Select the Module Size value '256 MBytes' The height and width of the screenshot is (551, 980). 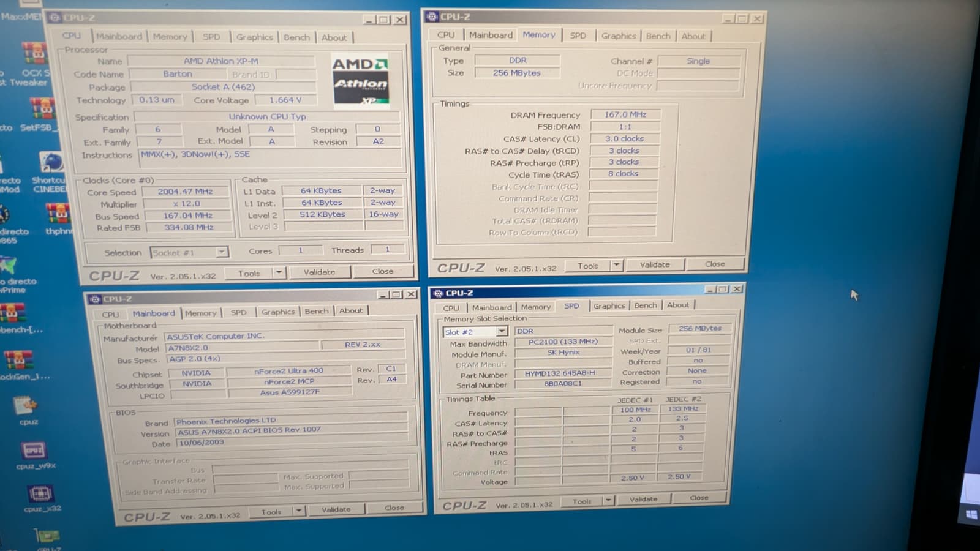pos(700,329)
